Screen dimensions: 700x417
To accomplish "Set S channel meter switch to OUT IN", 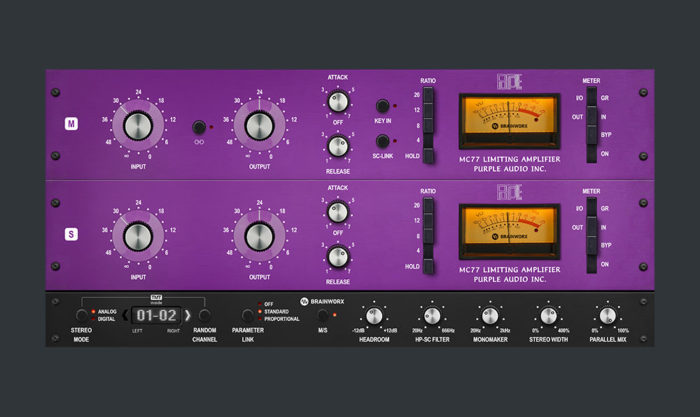I will 592,227.
